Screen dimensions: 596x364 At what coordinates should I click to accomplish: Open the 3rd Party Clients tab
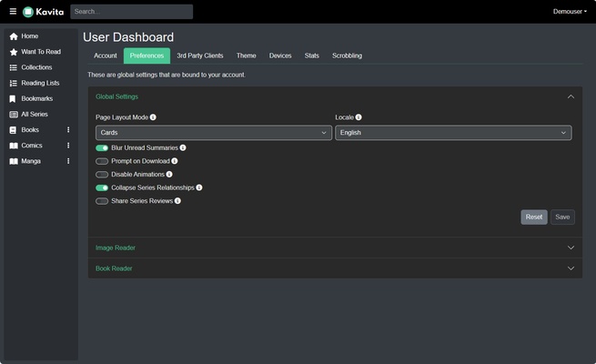point(200,56)
